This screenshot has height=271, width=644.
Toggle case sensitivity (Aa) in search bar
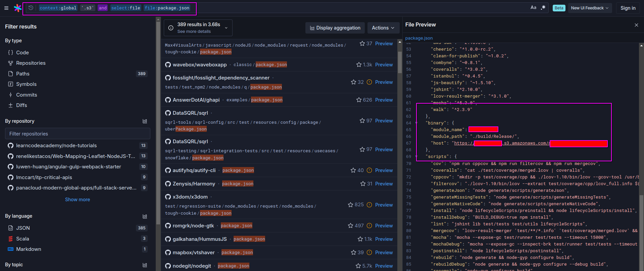click(533, 8)
